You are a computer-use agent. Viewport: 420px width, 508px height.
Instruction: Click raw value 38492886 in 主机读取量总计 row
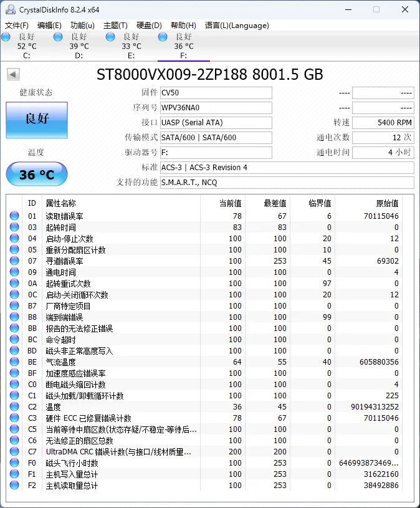pos(381,486)
